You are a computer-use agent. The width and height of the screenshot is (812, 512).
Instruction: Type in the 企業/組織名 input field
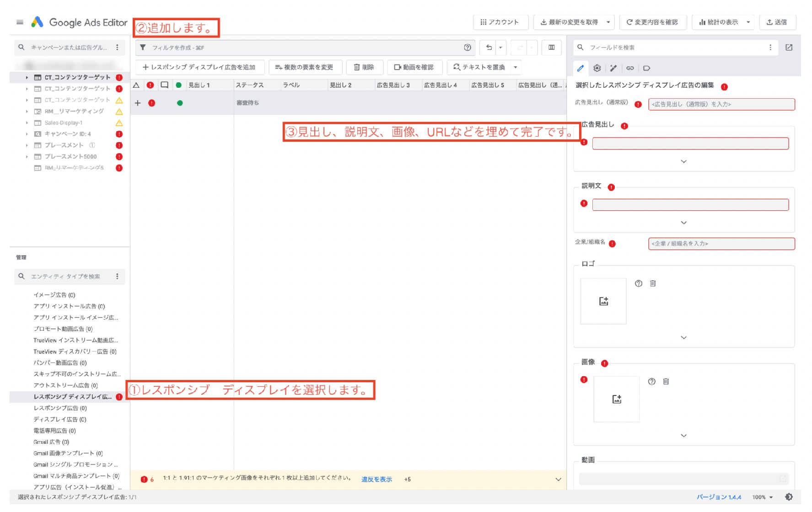click(721, 244)
